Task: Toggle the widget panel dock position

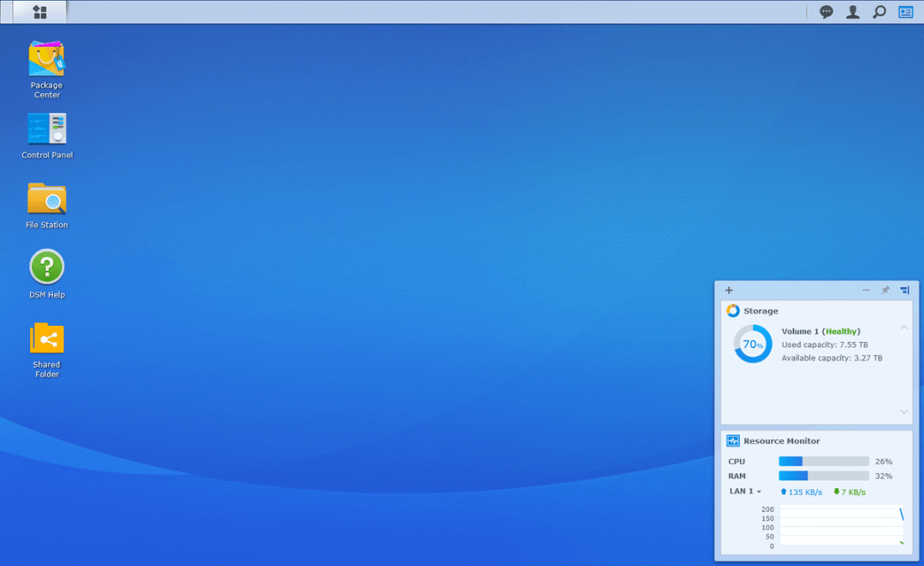Action: coord(905,291)
